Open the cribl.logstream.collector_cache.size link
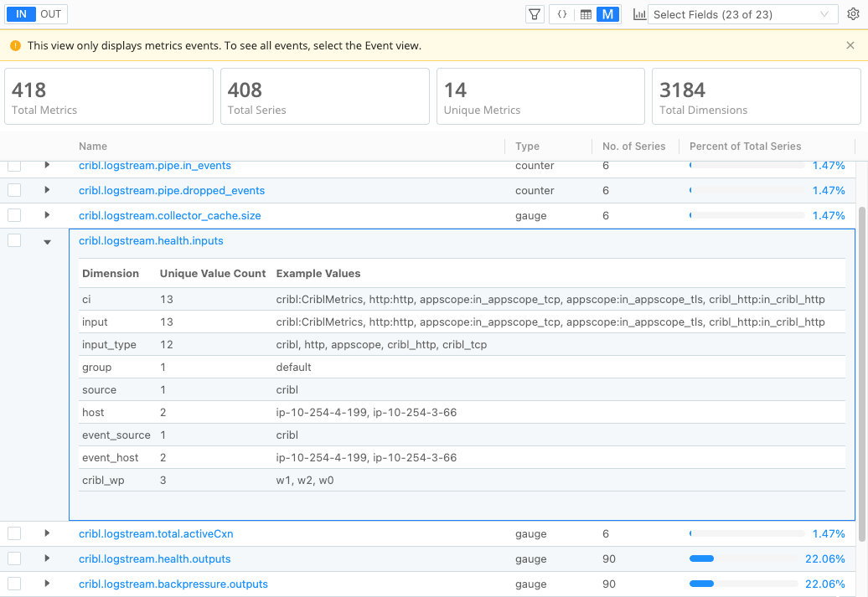The height and width of the screenshot is (597, 868). click(170, 215)
